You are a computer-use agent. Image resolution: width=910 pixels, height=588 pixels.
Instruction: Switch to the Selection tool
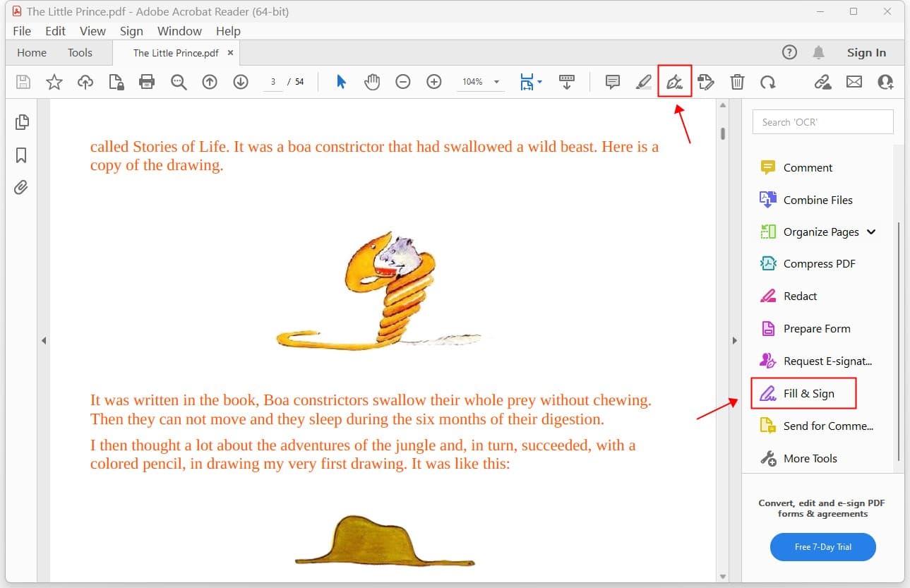[340, 82]
